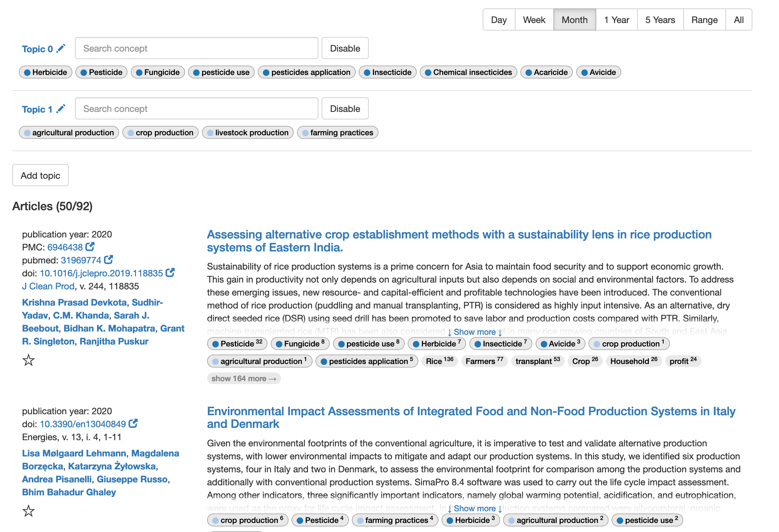Toggle the Herbicide concept filter
The width and height of the screenshot is (779, 532).
tap(45, 72)
